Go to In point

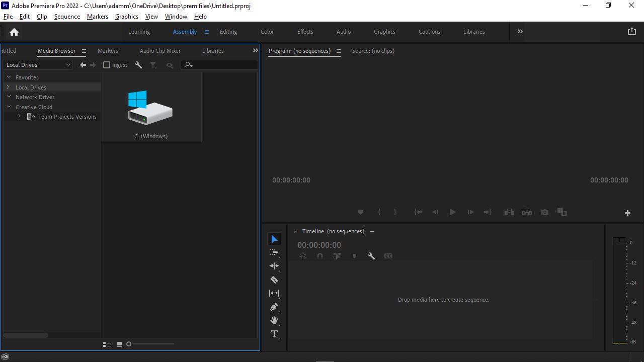[418, 212]
